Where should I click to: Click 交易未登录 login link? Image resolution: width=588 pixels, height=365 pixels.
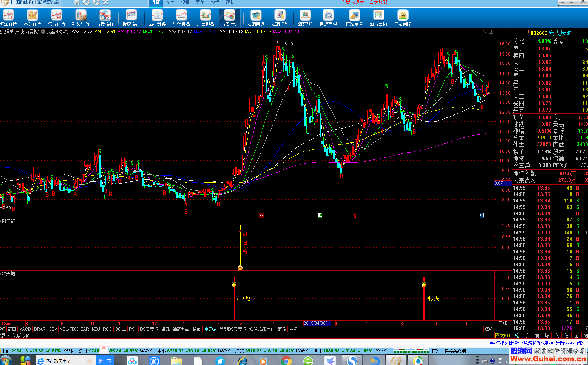click(x=353, y=2)
